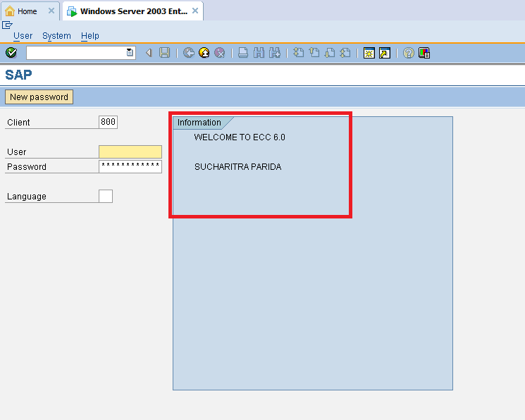525x420 pixels.
Task: Click the red Cancel icon
Action: (x=220, y=53)
